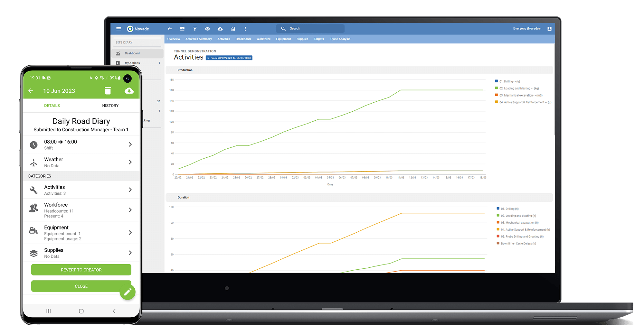Viewport: 644px width, 325px height.
Task: Select Dashboard in the Site Diary sidebar
Action: click(133, 53)
